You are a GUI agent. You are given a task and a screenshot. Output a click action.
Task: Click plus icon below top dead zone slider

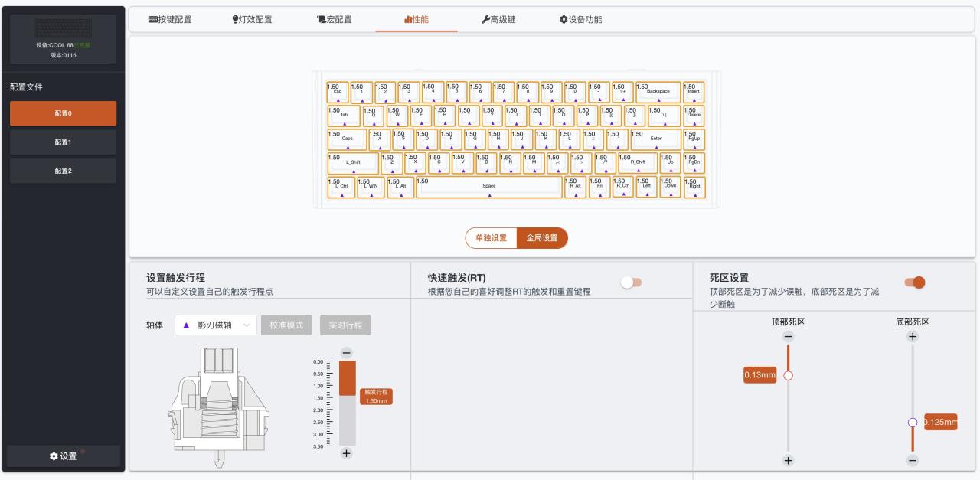click(788, 460)
